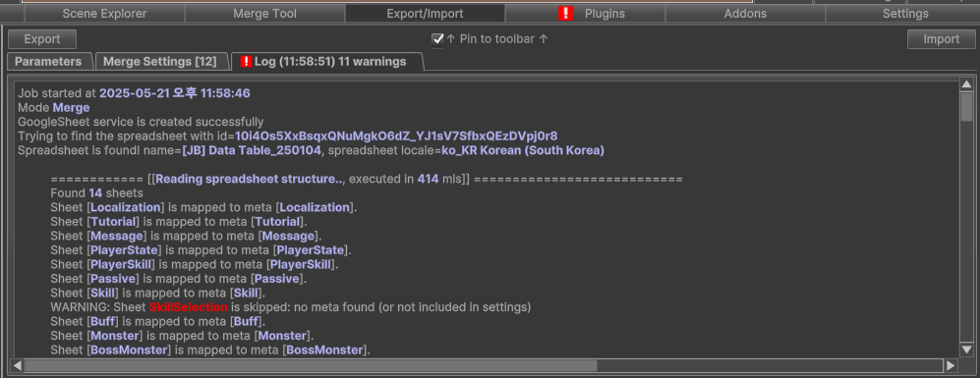980x378 pixels.
Task: Go to the Addons tab
Action: (745, 13)
